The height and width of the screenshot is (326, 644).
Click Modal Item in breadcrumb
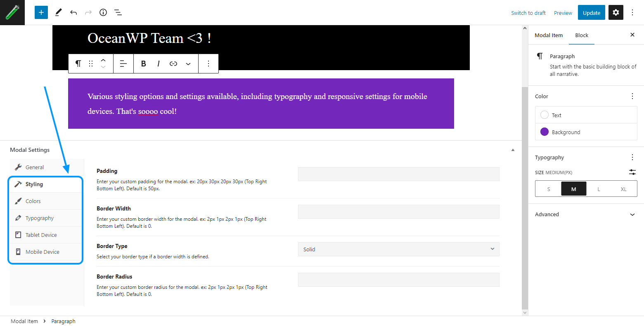(24, 321)
